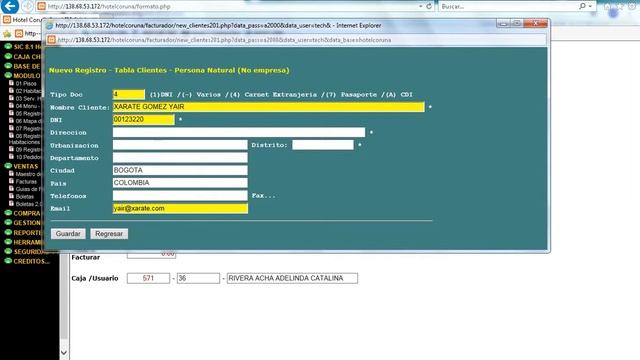Click the Guardar button

pyautogui.click(x=68, y=234)
